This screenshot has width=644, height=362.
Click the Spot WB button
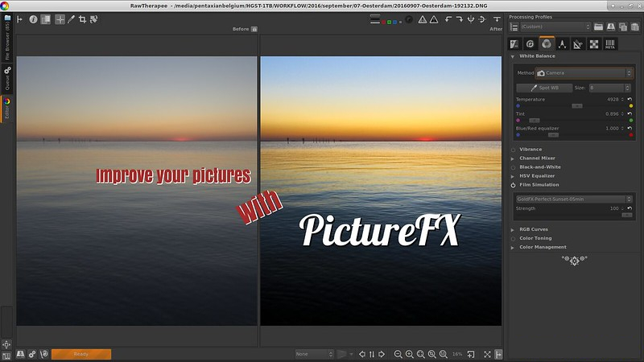click(544, 88)
